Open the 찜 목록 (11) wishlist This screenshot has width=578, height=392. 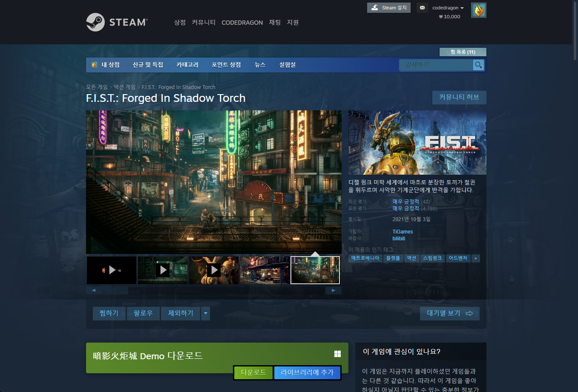(463, 52)
